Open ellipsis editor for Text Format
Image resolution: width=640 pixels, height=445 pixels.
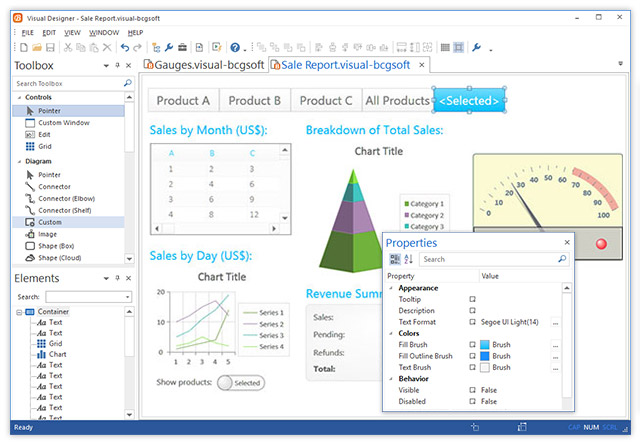[555, 321]
